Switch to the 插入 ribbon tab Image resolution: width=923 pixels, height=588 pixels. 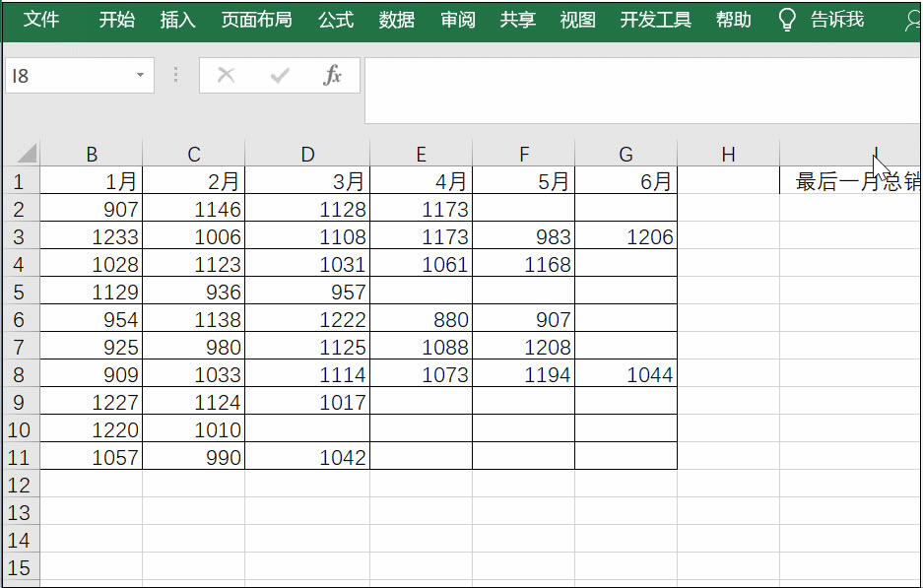(176, 19)
